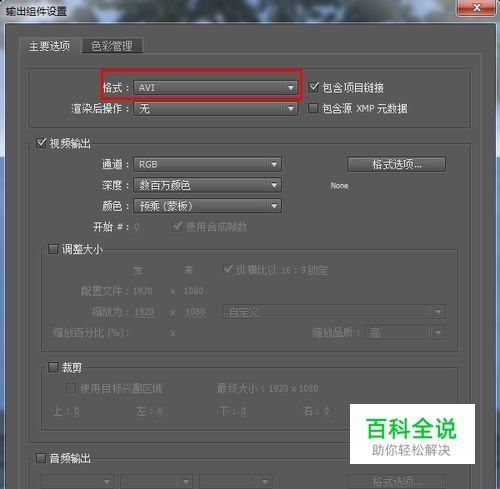Click the audio 格式选项... button at bottom

click(x=396, y=481)
